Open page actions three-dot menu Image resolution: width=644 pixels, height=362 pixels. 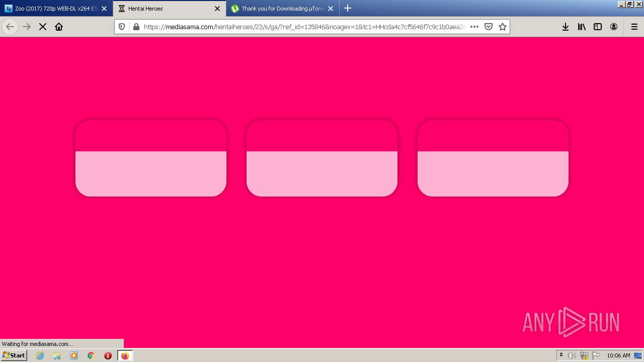[x=474, y=27]
